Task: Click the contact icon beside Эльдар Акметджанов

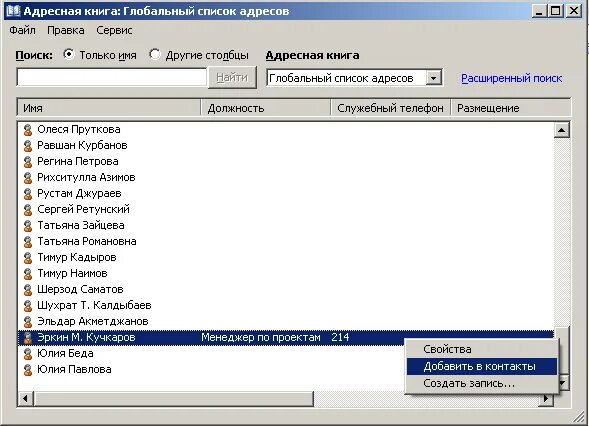Action: point(27,322)
